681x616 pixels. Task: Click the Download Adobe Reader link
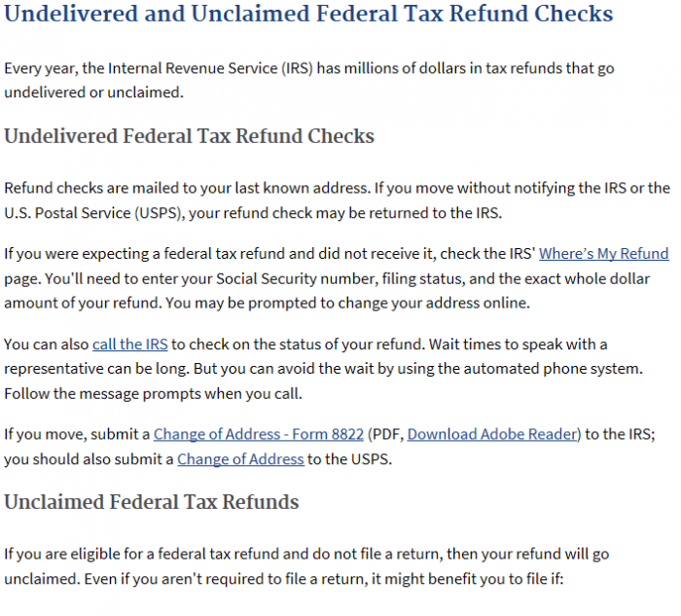click(x=492, y=434)
